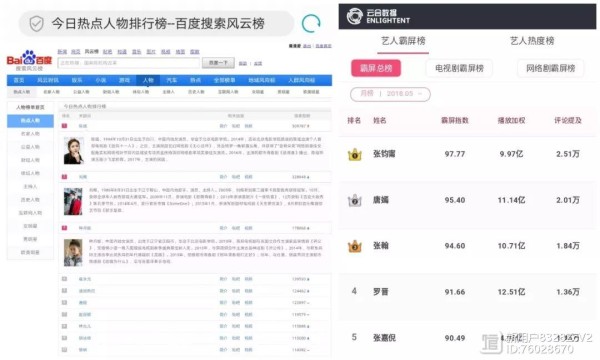Click the Enlightent swirl logo
Screen dimensions: 600x360
pos(354,16)
